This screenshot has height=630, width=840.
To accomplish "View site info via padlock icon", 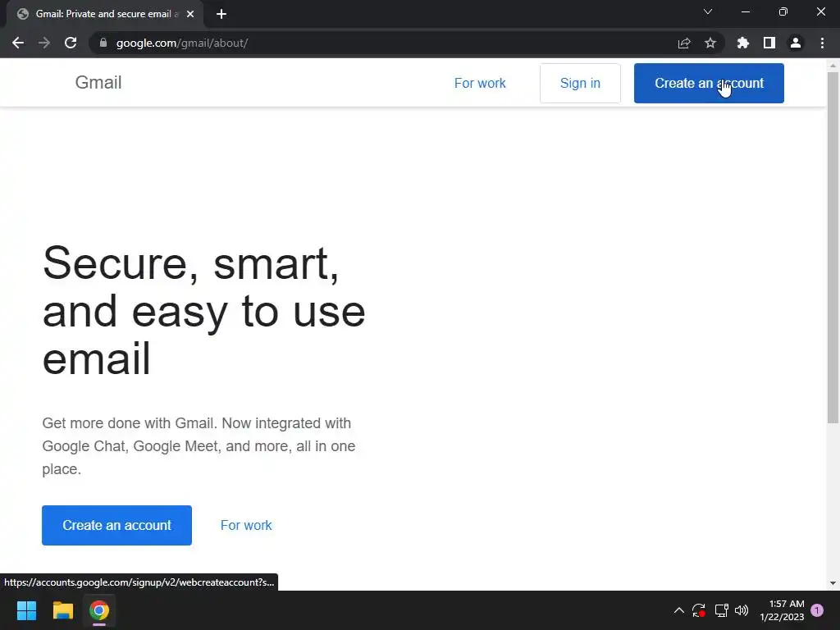I will click(x=103, y=43).
